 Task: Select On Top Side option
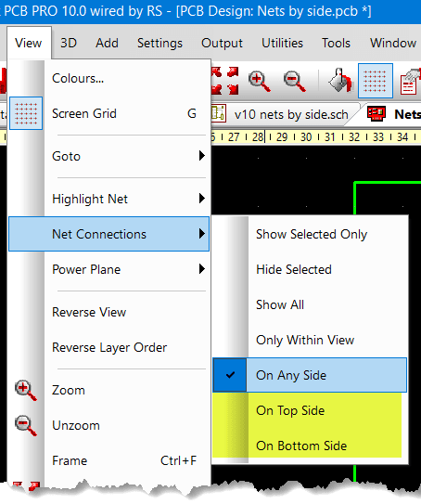[310, 410]
